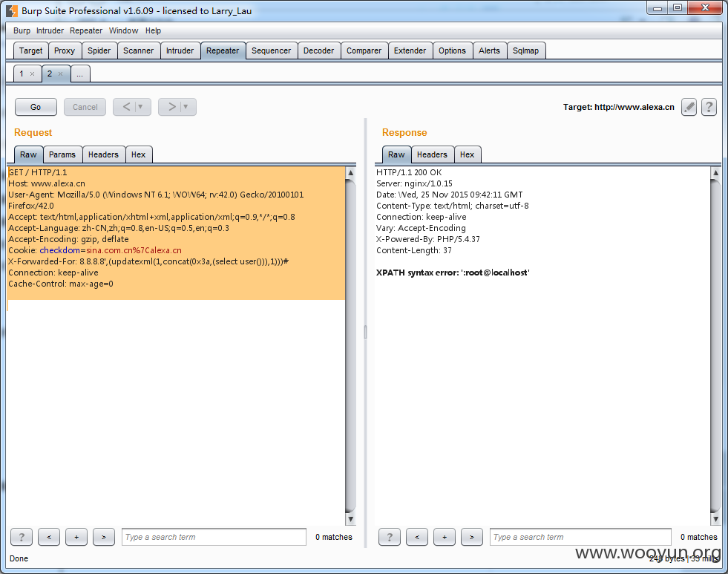Select the request Raw view tab
This screenshot has width=728, height=574.
[28, 154]
